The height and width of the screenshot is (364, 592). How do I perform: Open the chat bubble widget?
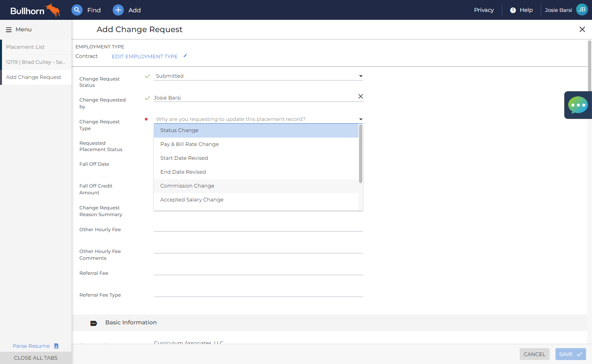(x=578, y=105)
